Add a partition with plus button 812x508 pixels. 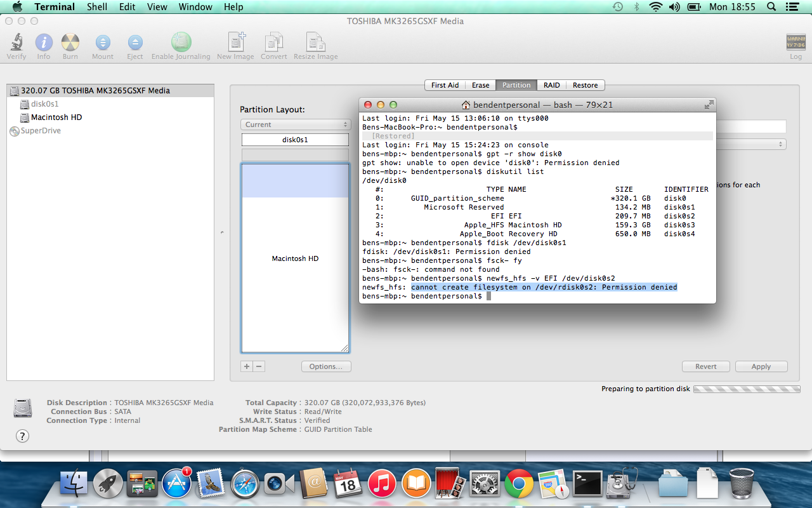coord(247,366)
